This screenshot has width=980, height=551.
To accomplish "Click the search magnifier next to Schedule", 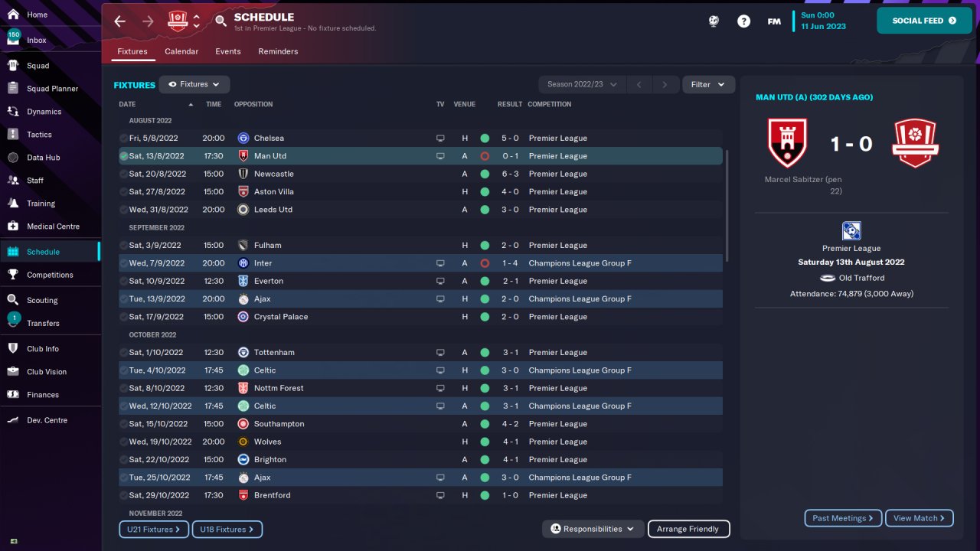I will click(x=220, y=21).
